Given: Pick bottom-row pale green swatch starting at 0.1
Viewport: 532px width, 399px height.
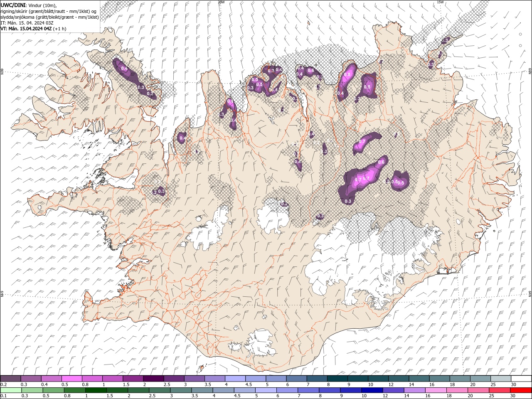Looking at the screenshot, I should click(x=11, y=390).
